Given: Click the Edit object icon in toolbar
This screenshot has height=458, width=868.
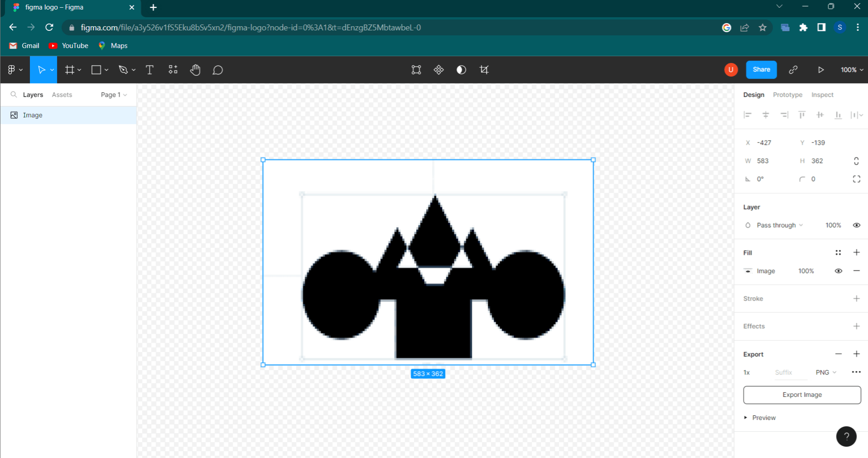Looking at the screenshot, I should tap(416, 70).
